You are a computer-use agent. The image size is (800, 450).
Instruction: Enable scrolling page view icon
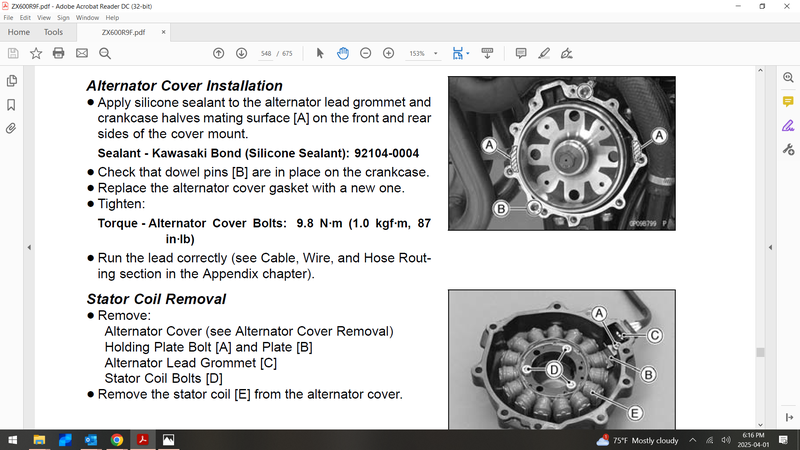487,53
